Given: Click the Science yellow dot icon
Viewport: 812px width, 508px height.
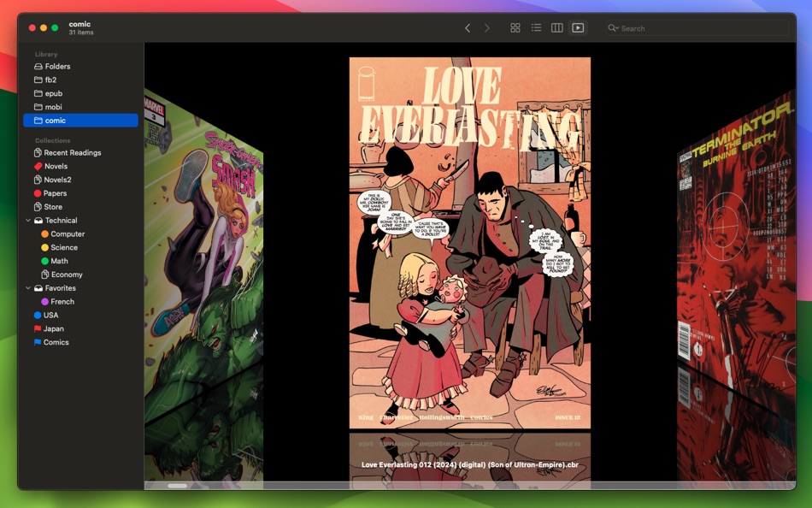Looking at the screenshot, I should pos(44,247).
